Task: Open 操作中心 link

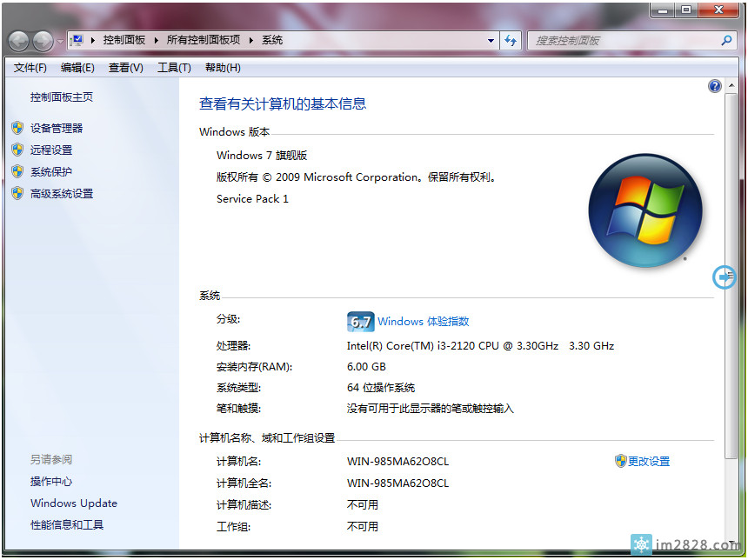Action: coord(51,482)
